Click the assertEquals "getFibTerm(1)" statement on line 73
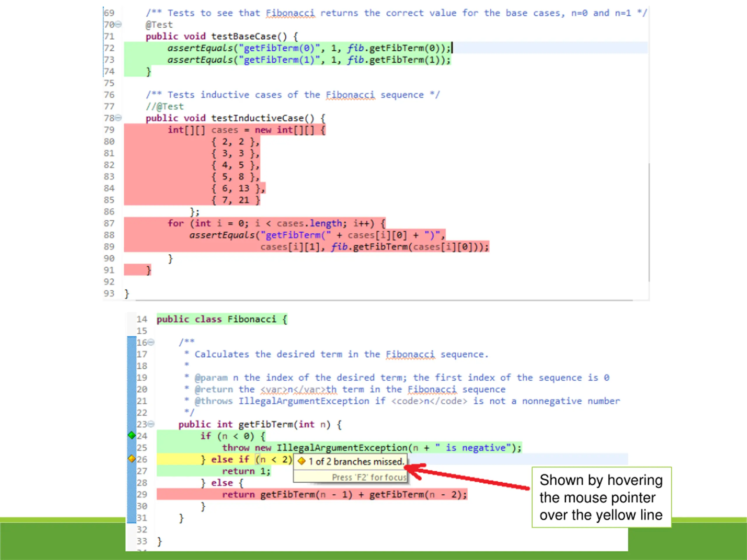This screenshot has width=747, height=560. 309,60
